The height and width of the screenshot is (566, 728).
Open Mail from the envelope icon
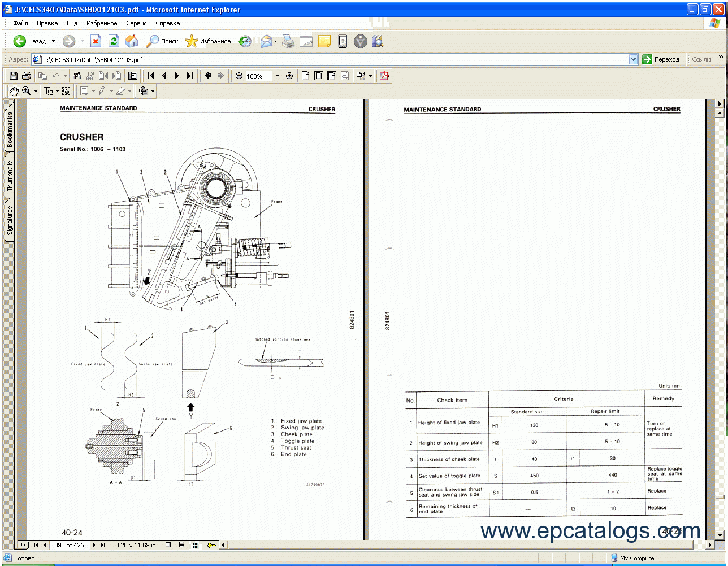[x=266, y=41]
